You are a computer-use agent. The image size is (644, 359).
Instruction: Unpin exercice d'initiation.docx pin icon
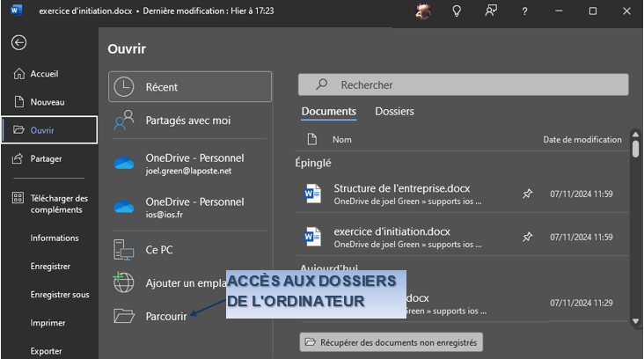pyautogui.click(x=527, y=237)
